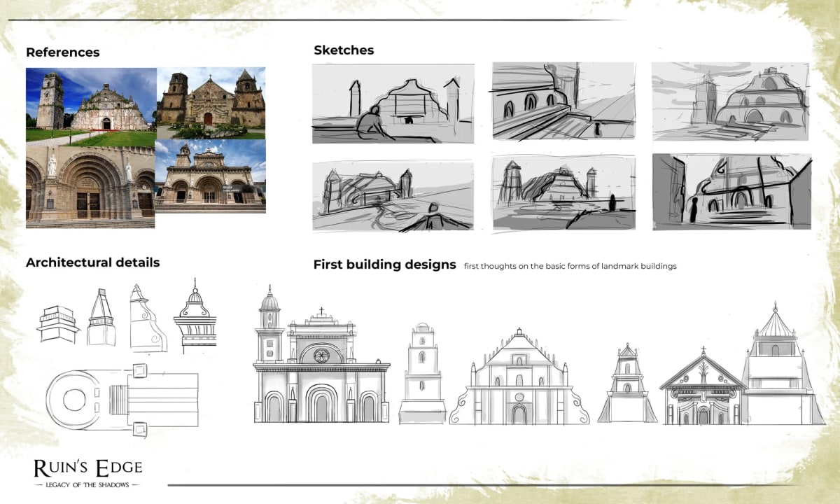840x504 pixels.
Task: Click the standalone bell tower design
Action: (x=422, y=373)
